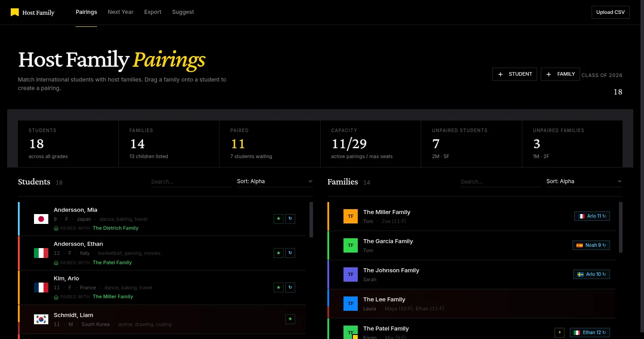Viewport: 644px width, 339px height.
Task: Click the Unpaired Families stat showing 3
Action: click(572, 144)
